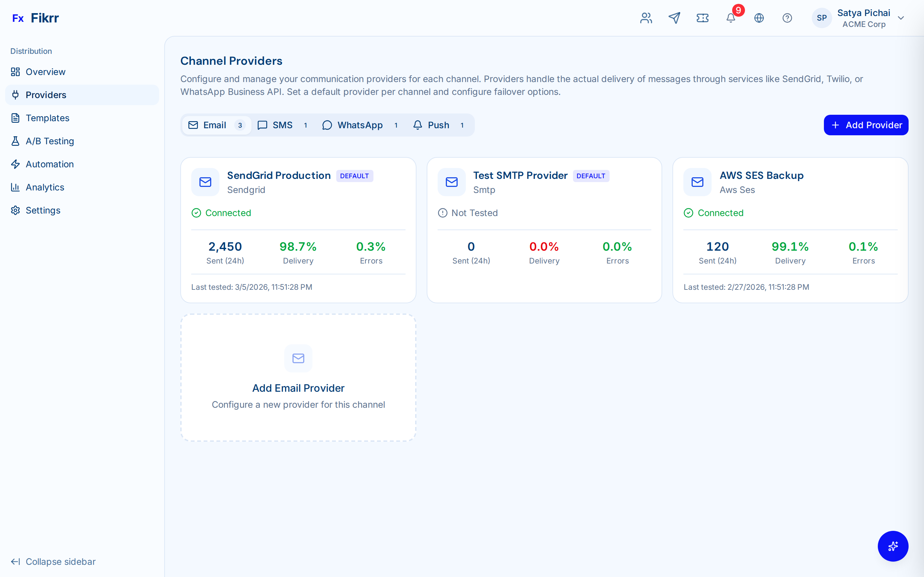Open the Providers section in sidebar
The width and height of the screenshot is (924, 577).
click(46, 95)
